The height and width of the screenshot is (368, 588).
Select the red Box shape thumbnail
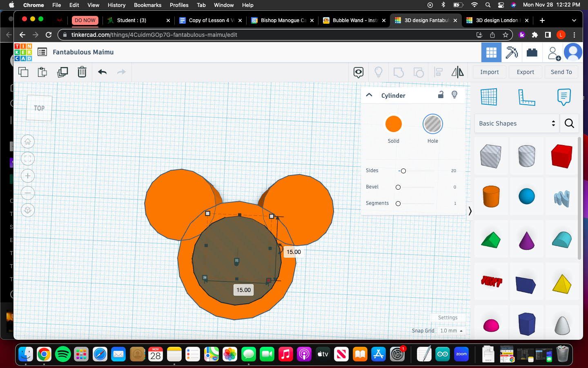coord(561,156)
